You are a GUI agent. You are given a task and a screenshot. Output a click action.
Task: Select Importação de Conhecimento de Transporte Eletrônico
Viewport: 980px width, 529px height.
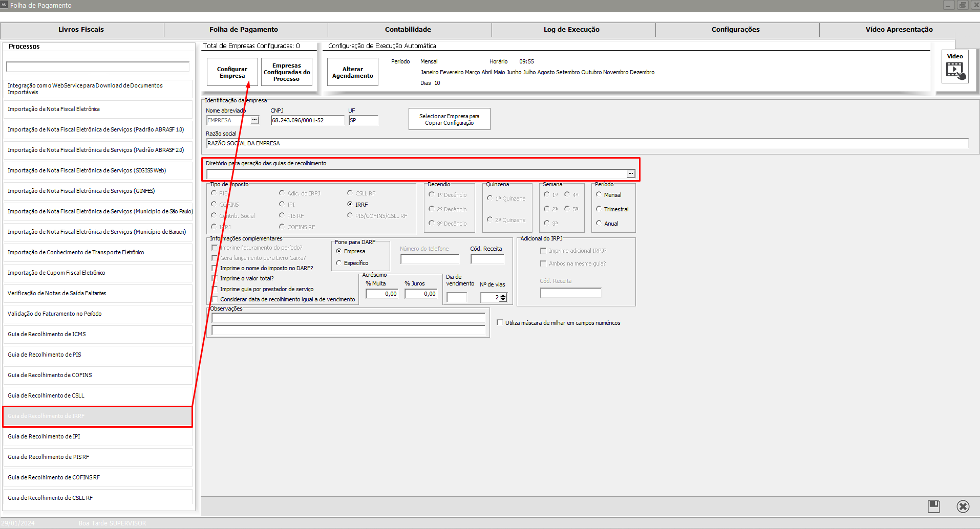point(98,252)
